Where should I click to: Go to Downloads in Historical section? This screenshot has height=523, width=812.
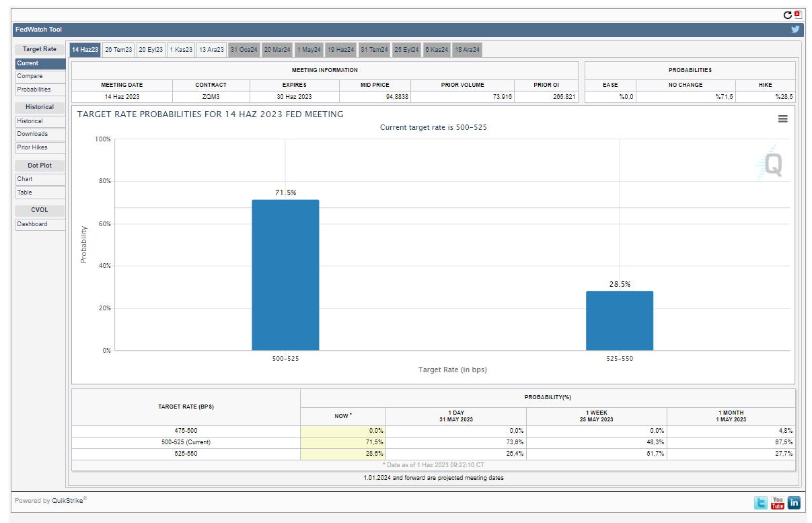(x=40, y=134)
